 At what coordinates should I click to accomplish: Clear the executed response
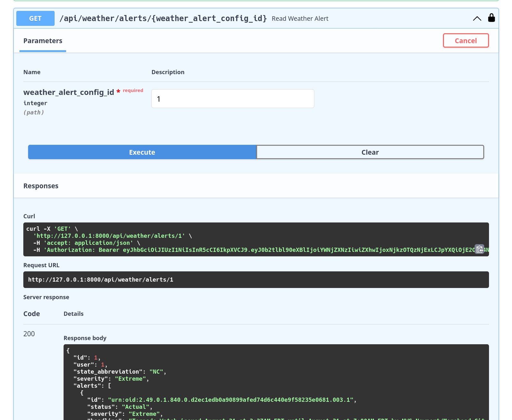coord(370,152)
